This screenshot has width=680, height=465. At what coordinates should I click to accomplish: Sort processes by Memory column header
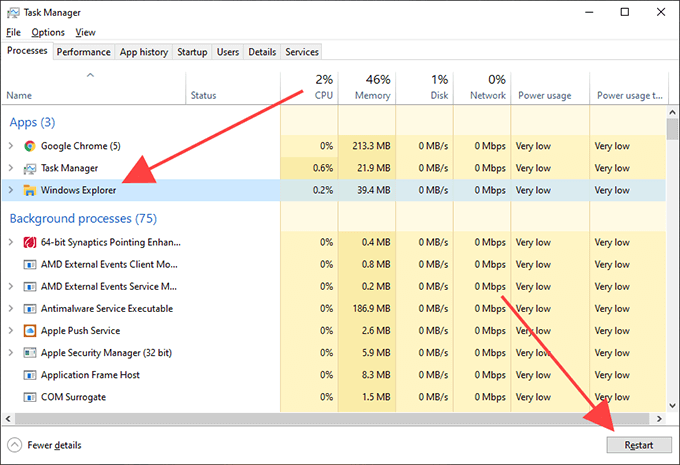[372, 96]
